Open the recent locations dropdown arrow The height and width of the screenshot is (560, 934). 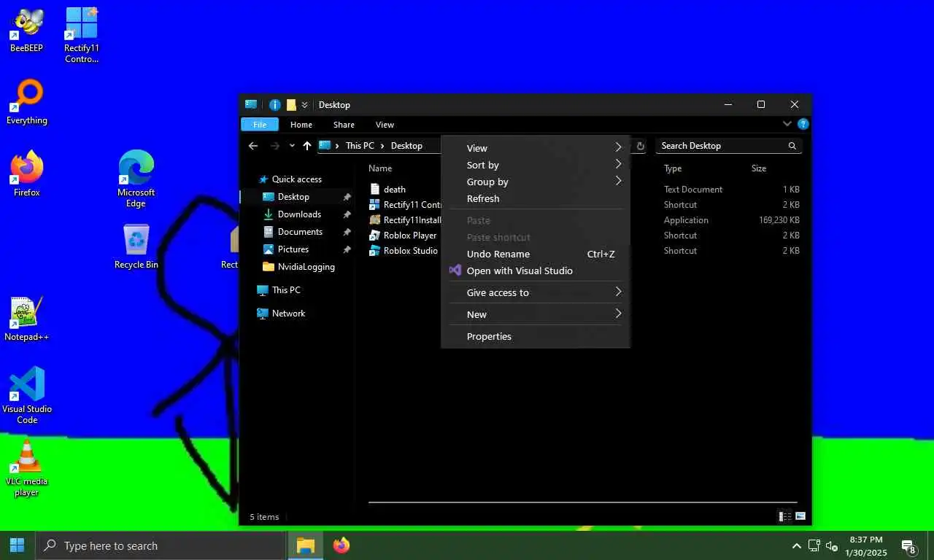tap(292, 146)
